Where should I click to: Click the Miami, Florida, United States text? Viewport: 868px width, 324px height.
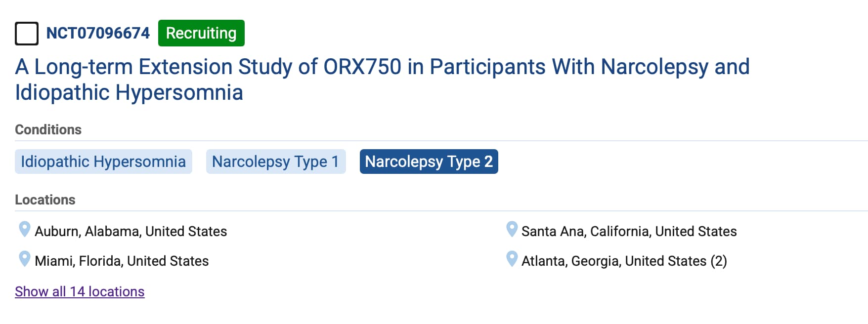(122, 261)
